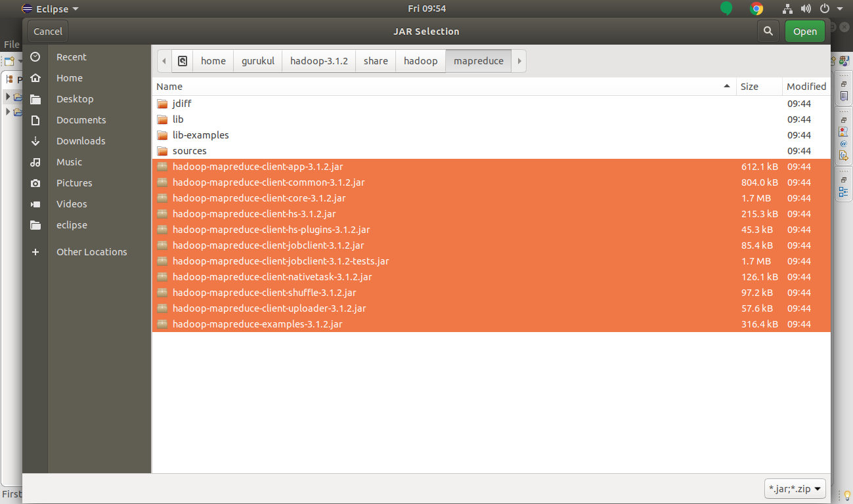
Task: Click the Cancel button
Action: (x=48, y=31)
